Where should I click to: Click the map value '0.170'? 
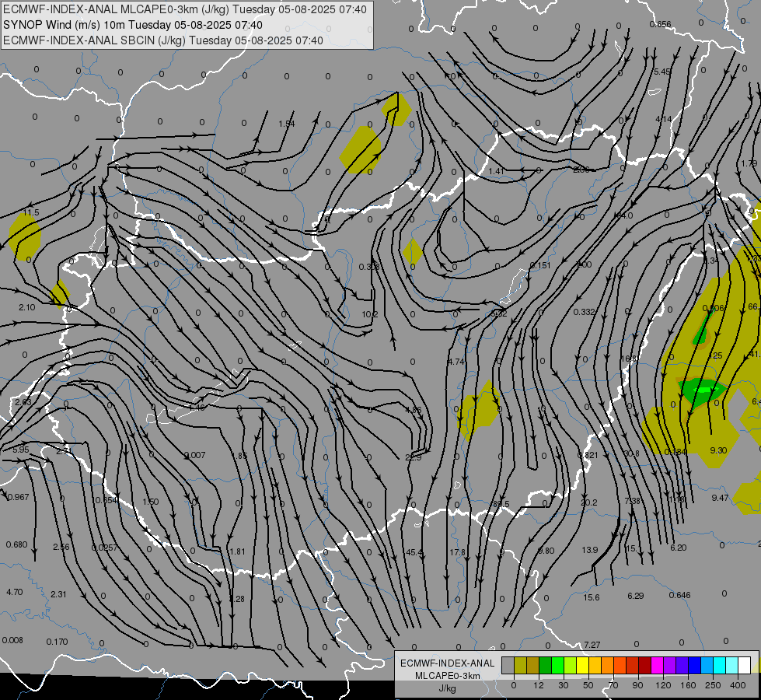(x=58, y=642)
